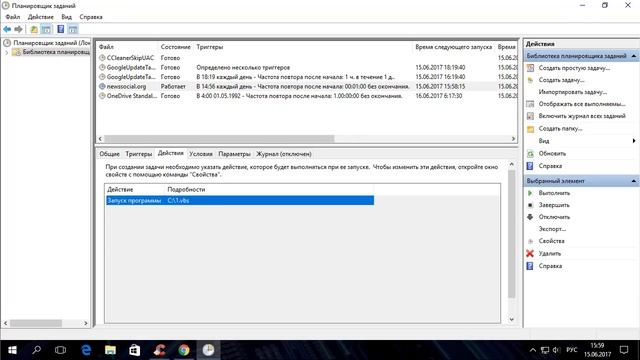640x360 pixels.
Task: Click the red X Удалить icon
Action: (530, 253)
